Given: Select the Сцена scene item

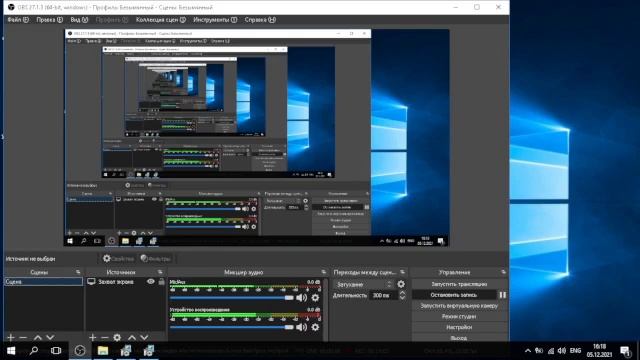Looking at the screenshot, I should (x=43, y=282).
